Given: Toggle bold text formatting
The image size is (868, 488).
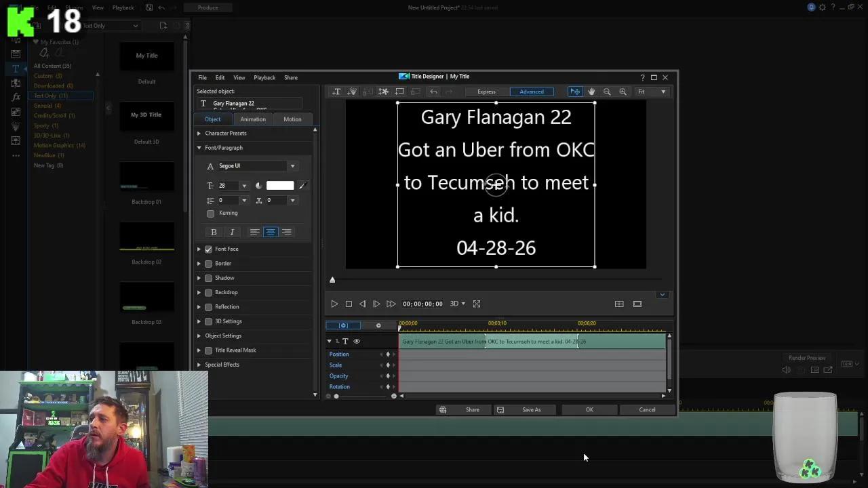Looking at the screenshot, I should point(214,232).
